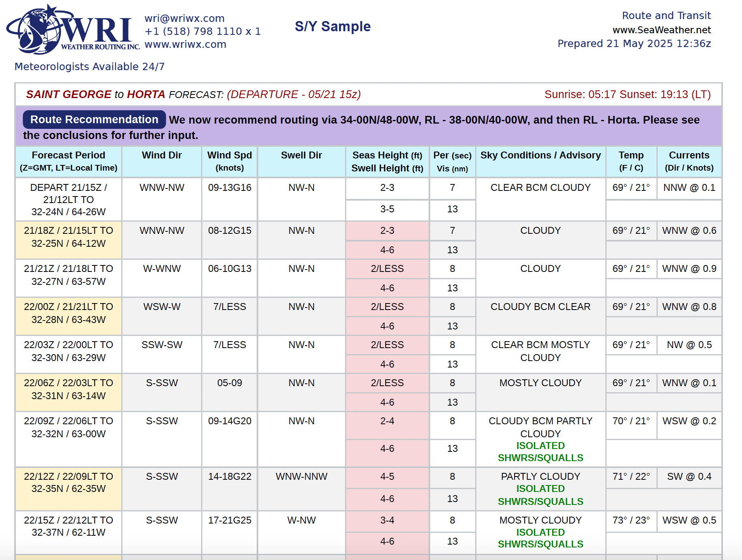Click the Wind Spd (knots) column header
Screen dimensions: 742x560
click(x=229, y=161)
